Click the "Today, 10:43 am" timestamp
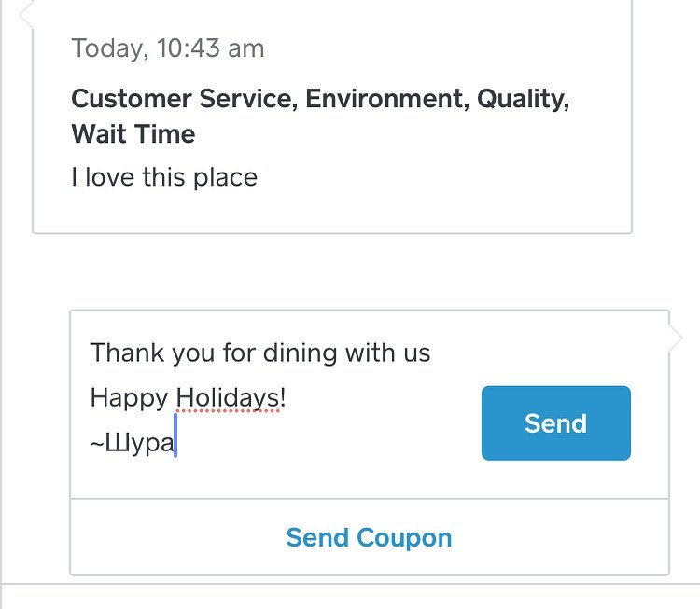The width and height of the screenshot is (700, 609). coord(168,48)
